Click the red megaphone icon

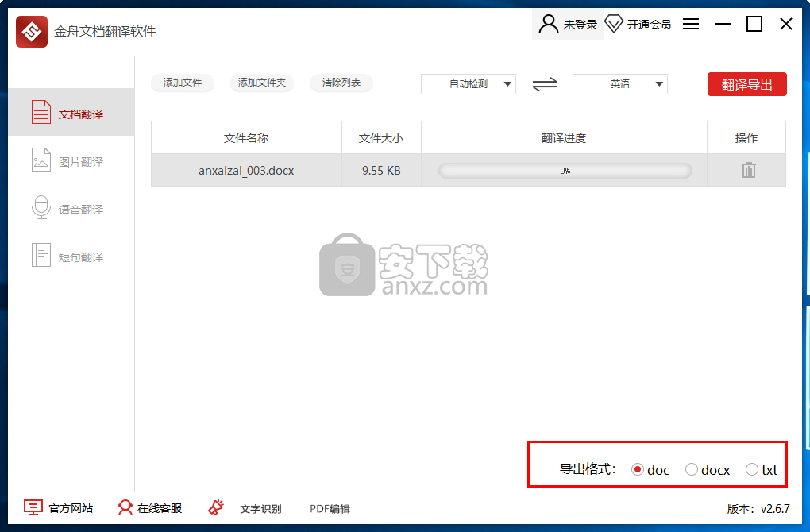pos(216,507)
